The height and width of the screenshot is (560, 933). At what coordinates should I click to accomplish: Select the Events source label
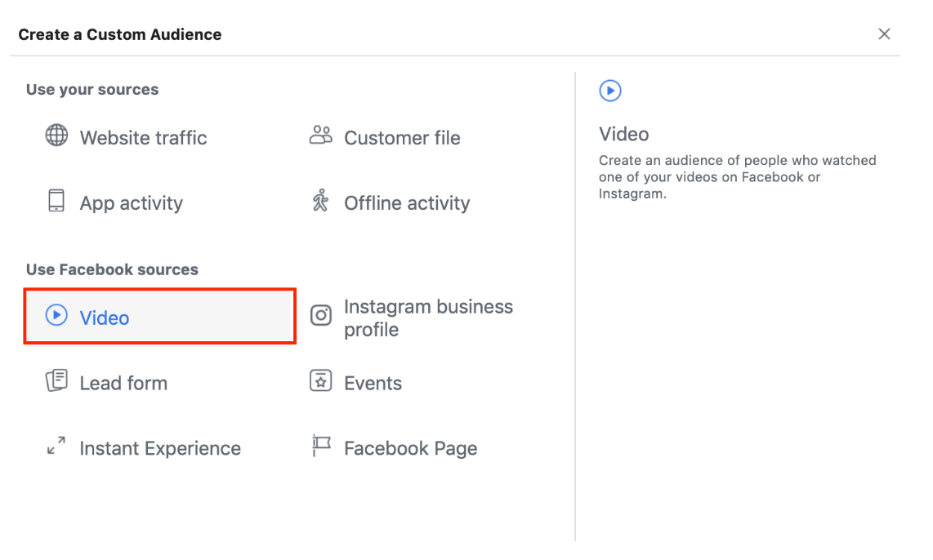373,383
